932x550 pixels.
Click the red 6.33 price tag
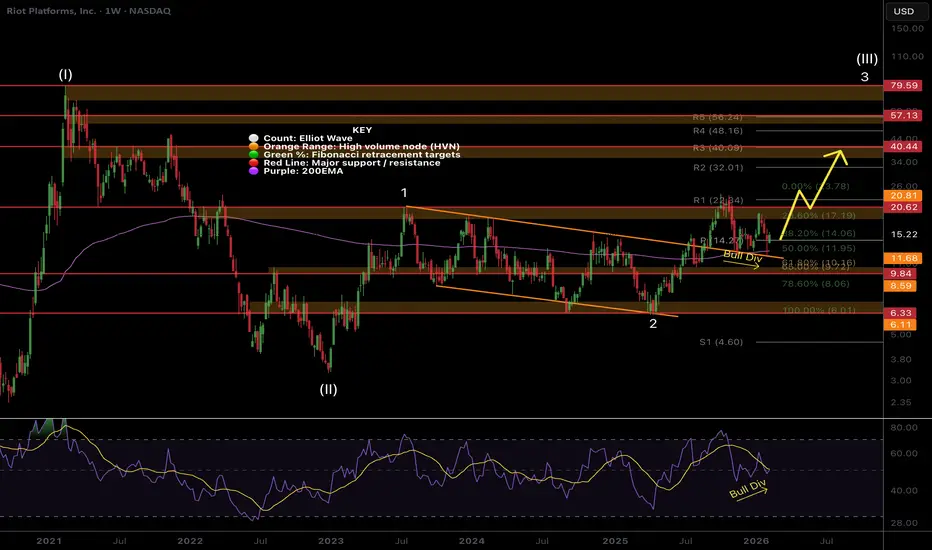[x=901, y=313]
